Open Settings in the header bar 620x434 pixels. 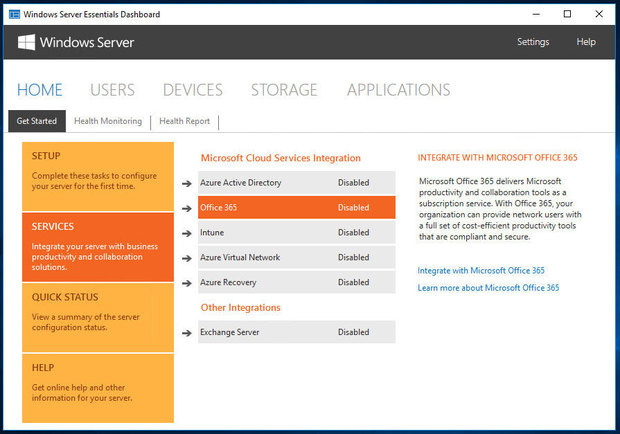click(x=533, y=42)
